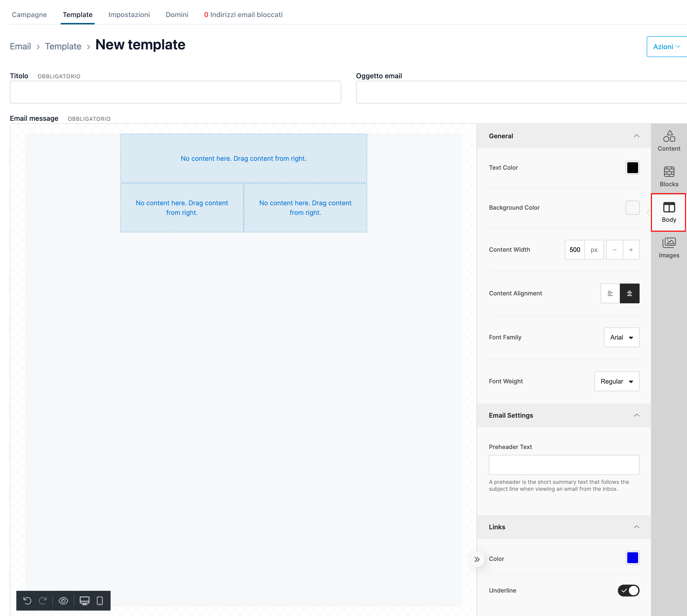Collapse the General section

coord(637,136)
